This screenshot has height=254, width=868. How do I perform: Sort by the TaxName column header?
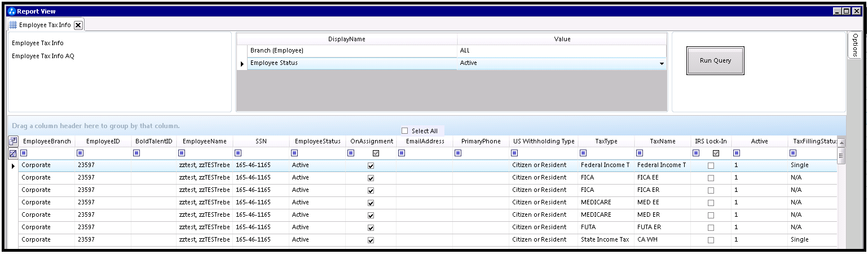663,141
